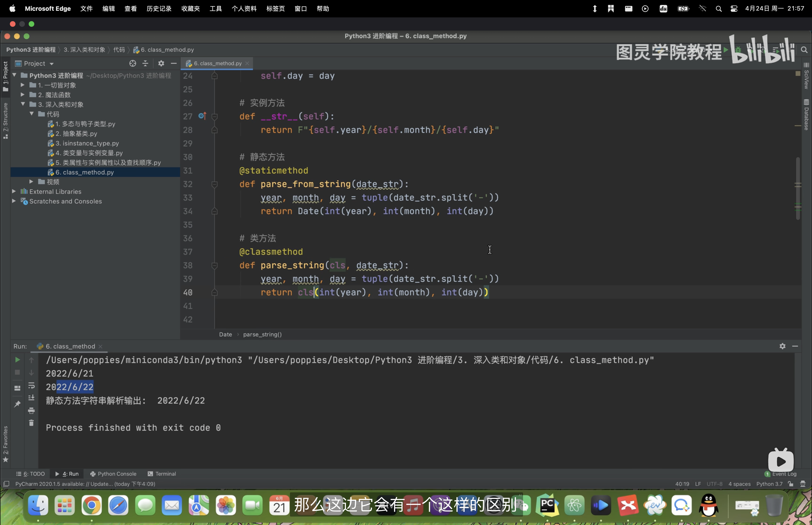812x525 pixels.
Task: Open QQ penguin icon in Dock
Action: tap(709, 505)
